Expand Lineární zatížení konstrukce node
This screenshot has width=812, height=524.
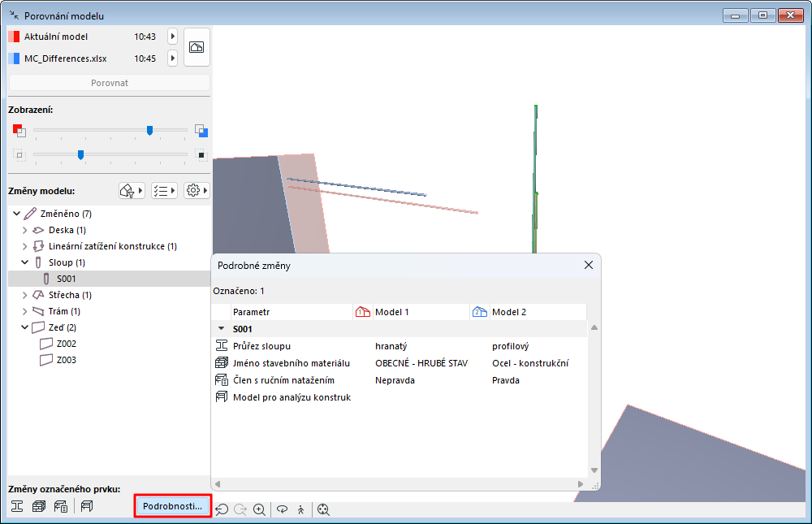click(25, 246)
